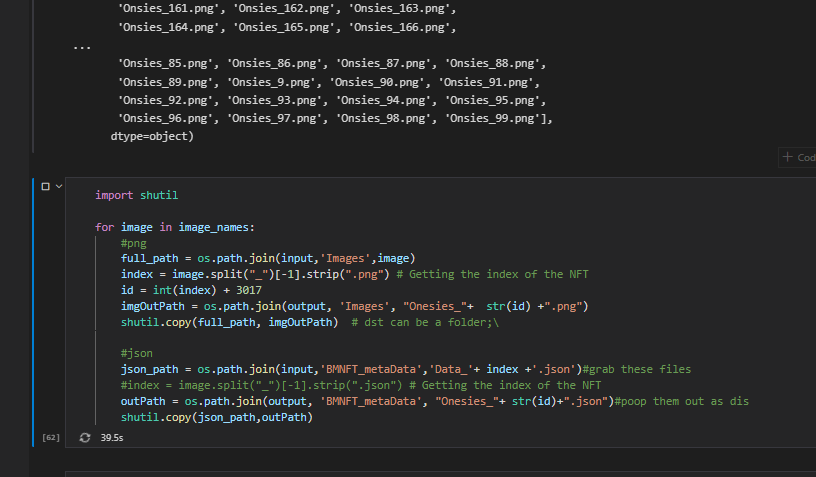Screen dimensions: 816x477
Task: Click the spinning execution progress icon
Action: click(85, 437)
